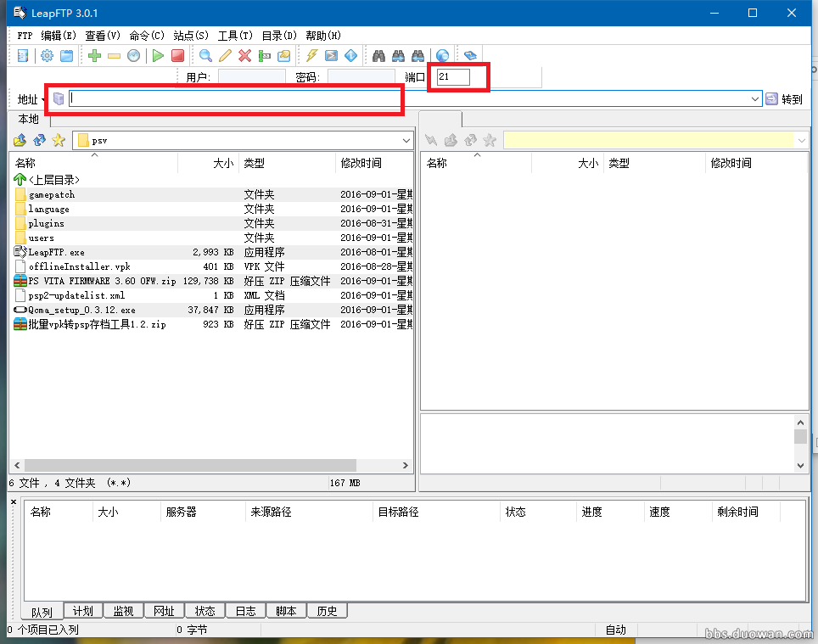Screen dimensions: 818x644
Task: Click the 端口 port input field
Action: pos(453,77)
